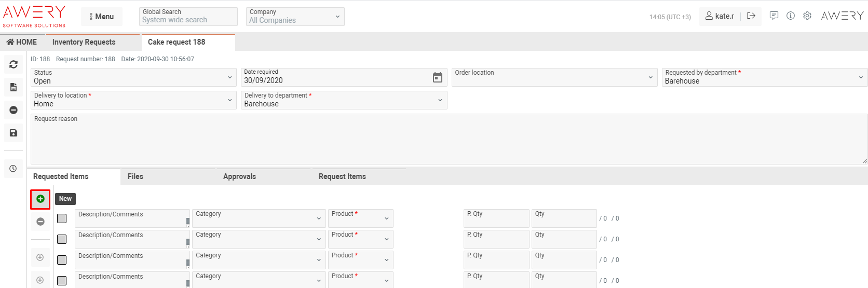868x288 pixels.
Task: Click the document report icon in sidebar
Action: pyautogui.click(x=13, y=87)
